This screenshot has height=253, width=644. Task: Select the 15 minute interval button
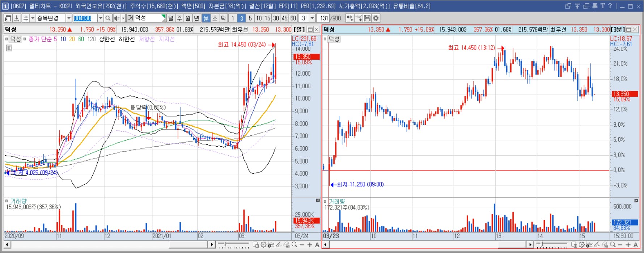(x=267, y=18)
